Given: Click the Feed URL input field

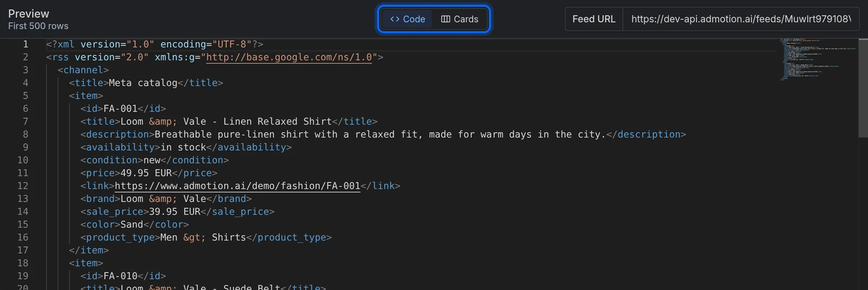Looking at the screenshot, I should 741,19.
